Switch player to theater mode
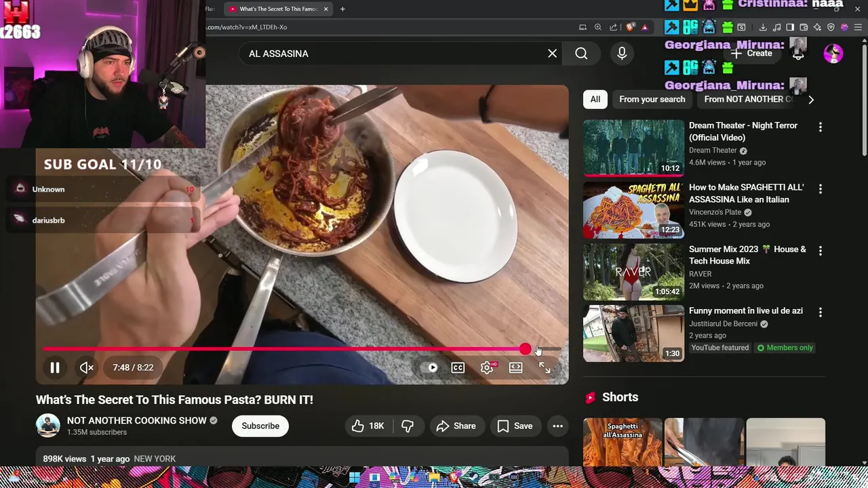Viewport: 868px width, 488px height. click(x=516, y=367)
